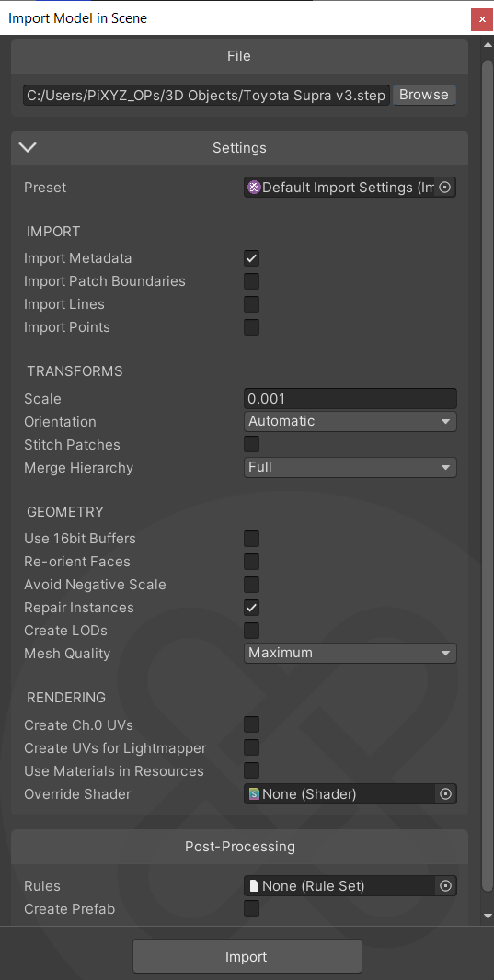Uncheck the Repair Instances checkbox
Viewport: 494px width, 980px height.
click(251, 608)
